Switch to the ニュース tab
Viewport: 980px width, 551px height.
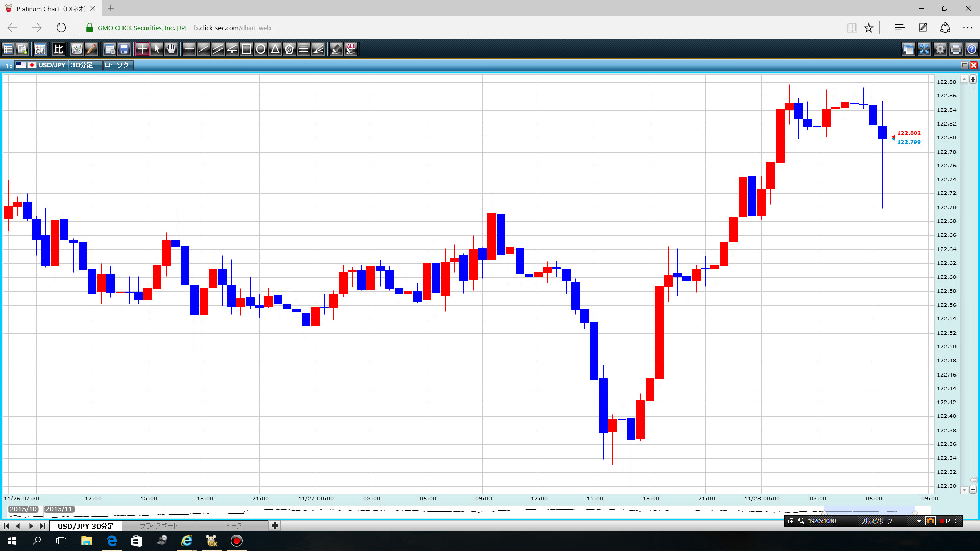pyautogui.click(x=231, y=525)
